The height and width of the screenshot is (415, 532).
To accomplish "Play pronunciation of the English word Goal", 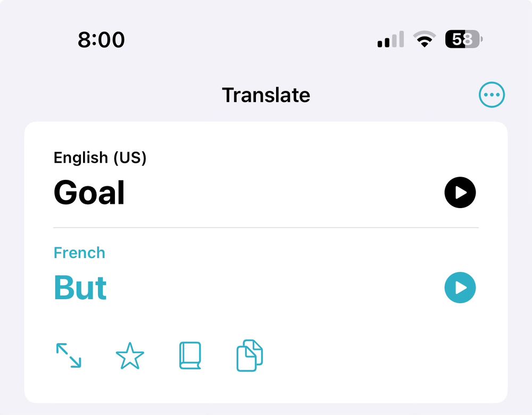I will [x=460, y=192].
